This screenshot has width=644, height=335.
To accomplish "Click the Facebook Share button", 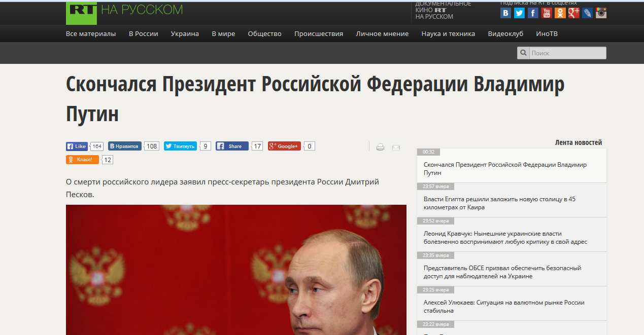I will click(x=232, y=146).
